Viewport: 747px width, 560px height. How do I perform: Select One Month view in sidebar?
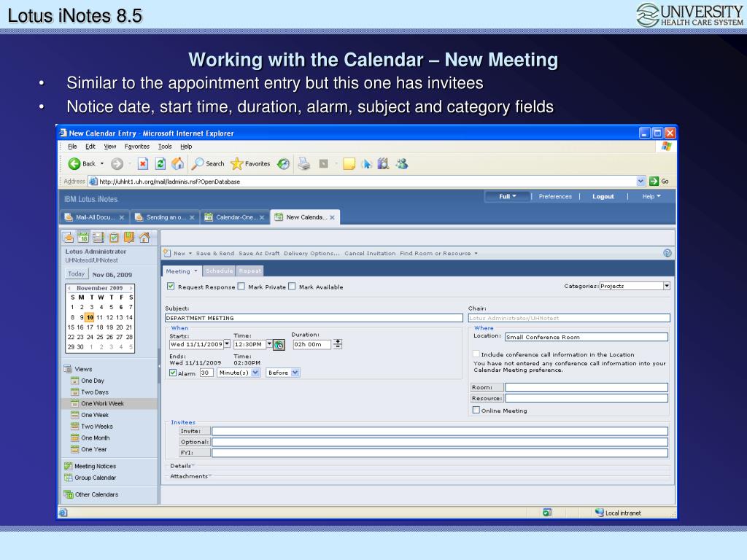(x=95, y=437)
